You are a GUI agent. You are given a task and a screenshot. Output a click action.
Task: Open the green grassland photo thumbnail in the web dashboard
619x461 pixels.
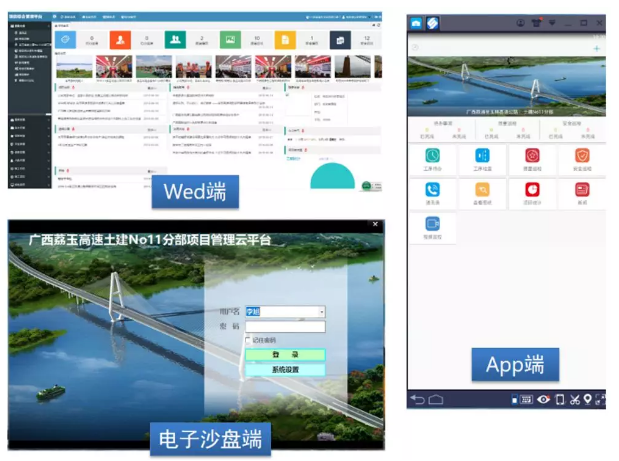point(74,67)
